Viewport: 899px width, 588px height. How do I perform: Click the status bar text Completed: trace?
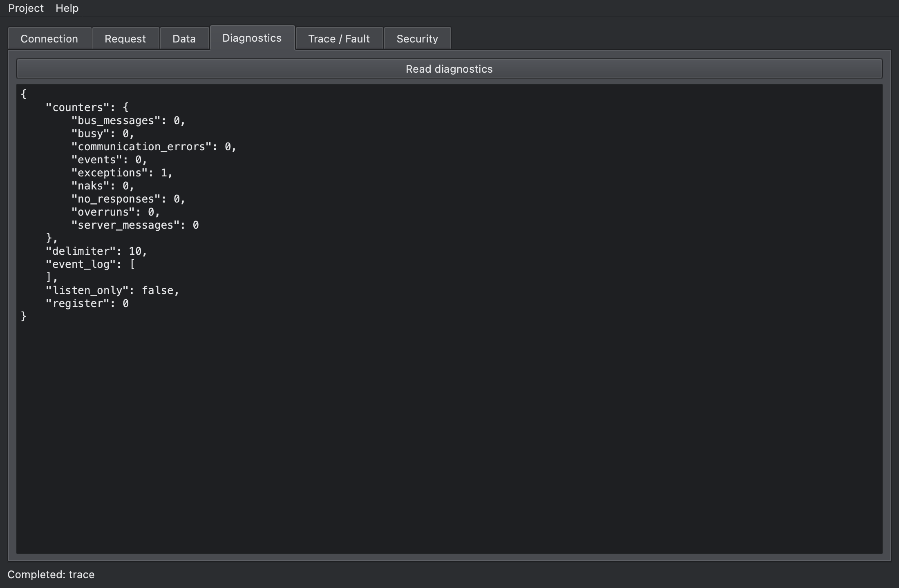[51, 575]
